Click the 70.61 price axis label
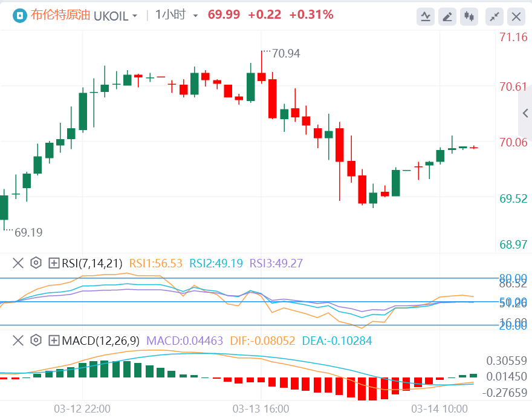This screenshot has width=532, height=418. pos(513,87)
